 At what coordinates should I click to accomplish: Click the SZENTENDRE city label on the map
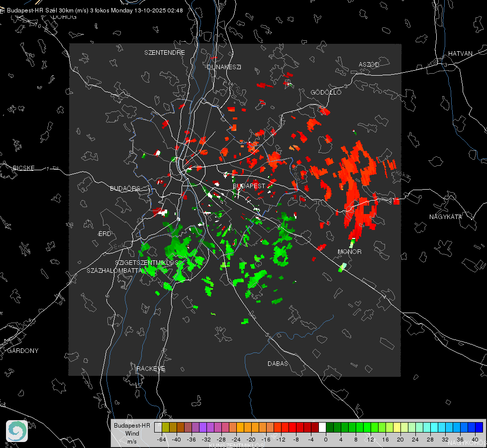[x=165, y=53]
